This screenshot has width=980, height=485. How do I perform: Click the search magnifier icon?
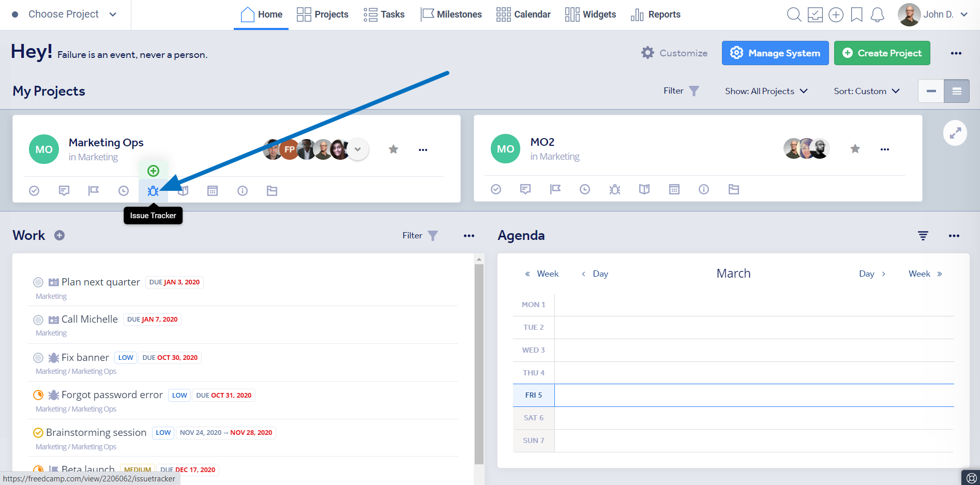[x=793, y=14]
